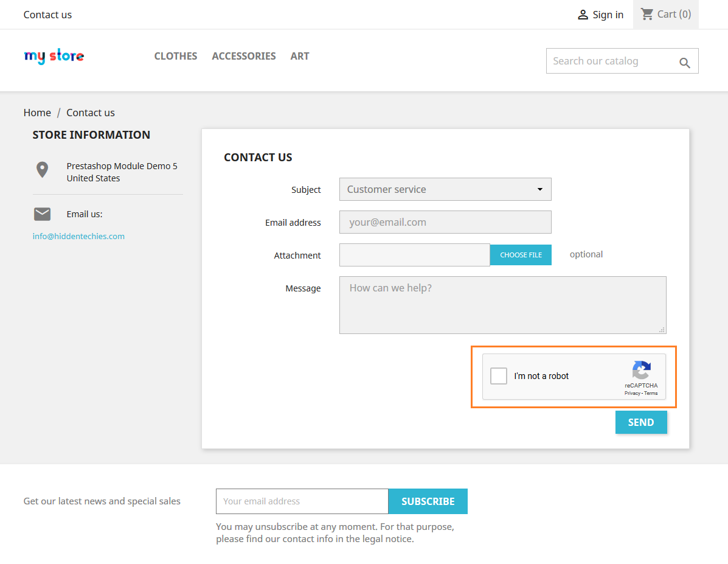
Task: Click the store location pin icon
Action: 42,170
